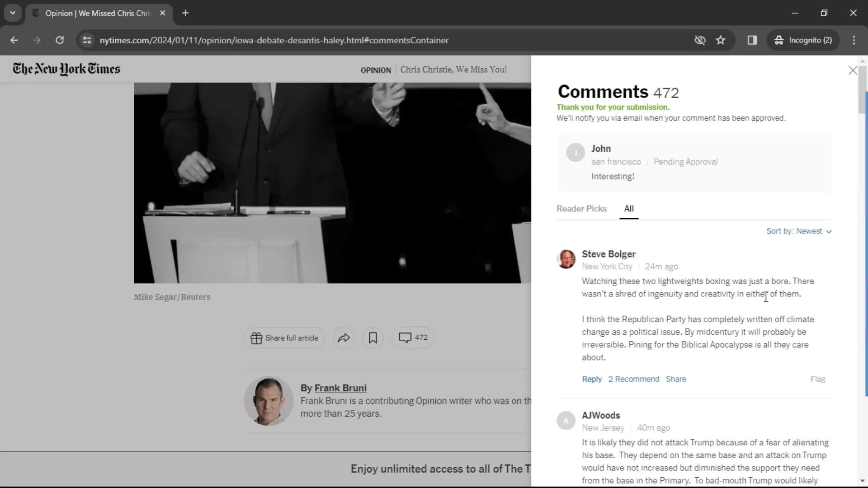Select the 'All' comments tab
Image resolution: width=868 pixels, height=488 pixels.
(629, 209)
